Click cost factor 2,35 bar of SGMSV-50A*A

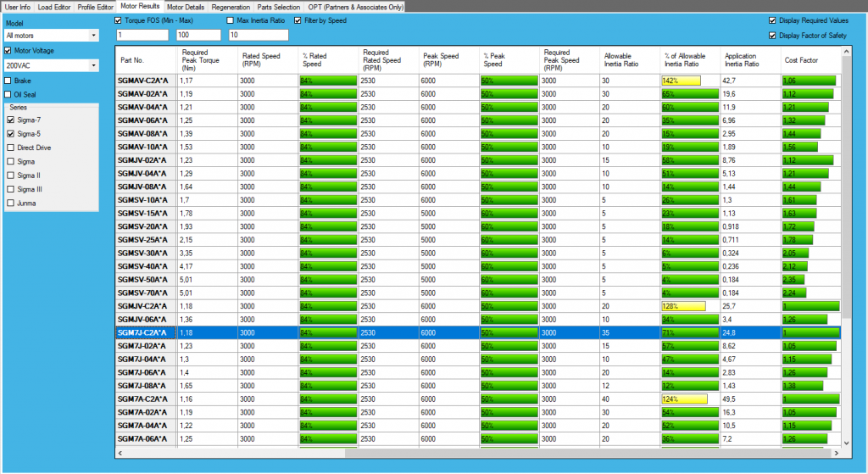(x=794, y=280)
